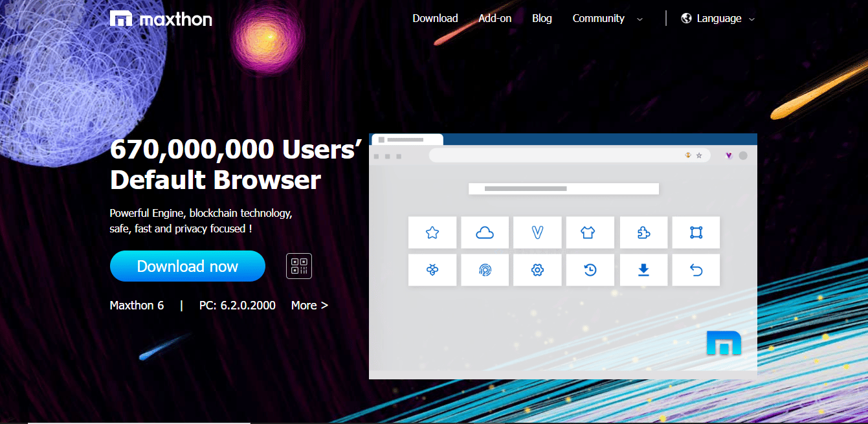Select the tab in browser mockup
Viewport: 868px width, 424px height.
[406, 139]
